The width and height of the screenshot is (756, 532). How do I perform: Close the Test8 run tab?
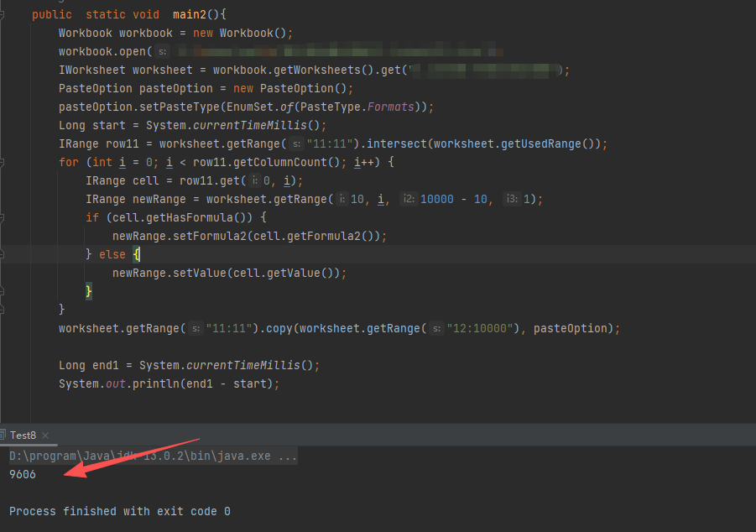(46, 435)
